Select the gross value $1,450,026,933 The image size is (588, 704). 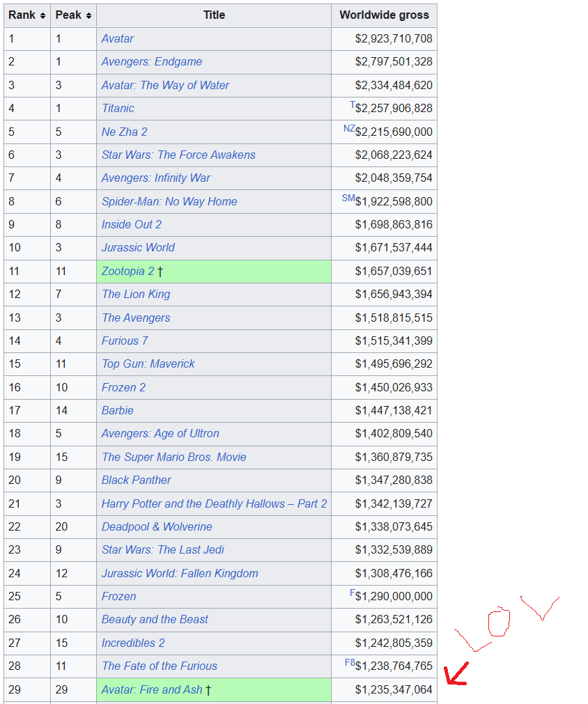[x=394, y=387]
